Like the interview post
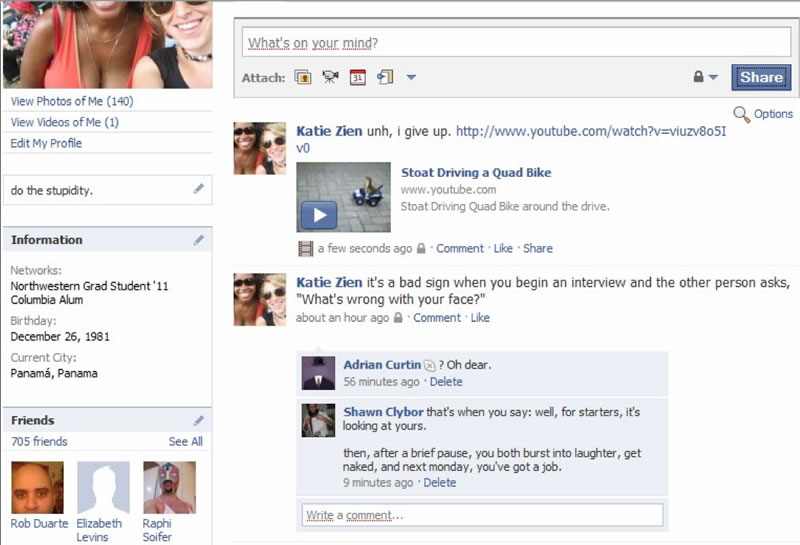This screenshot has width=800, height=545. point(480,318)
